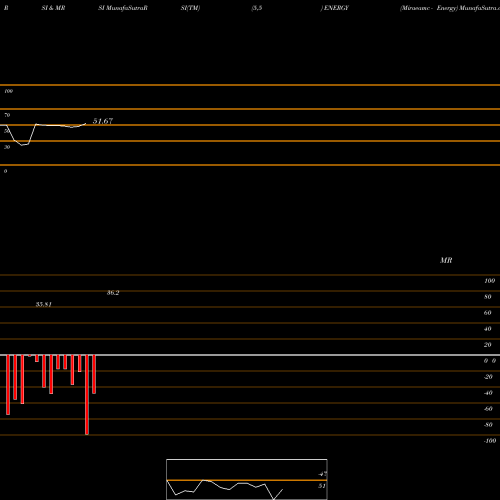
Task: Click the 70 level on RSI scale
Action: pyautogui.click(x=7, y=115)
